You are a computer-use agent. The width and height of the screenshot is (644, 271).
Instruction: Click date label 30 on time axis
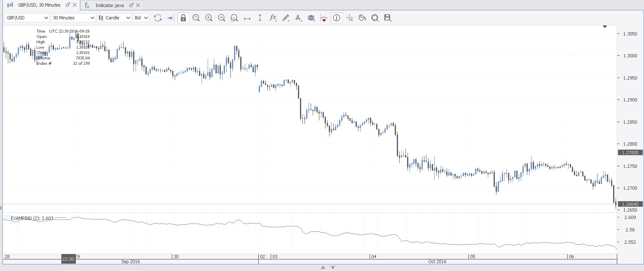[x=176, y=257]
